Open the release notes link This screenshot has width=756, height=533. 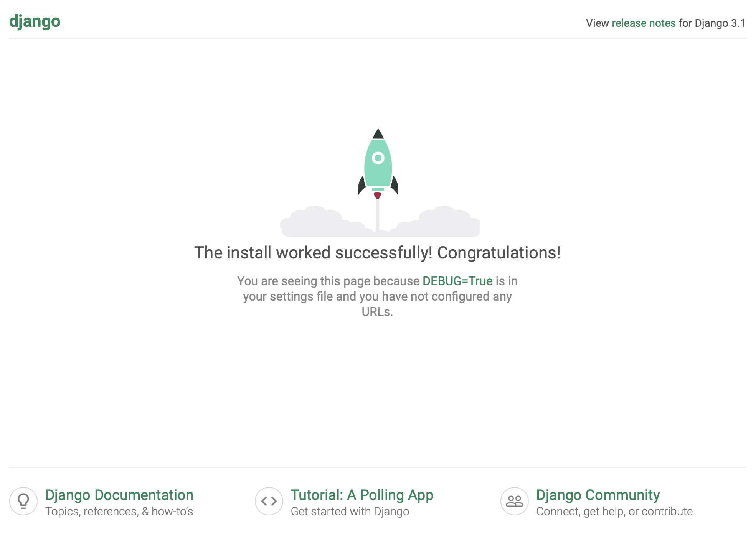coord(644,23)
